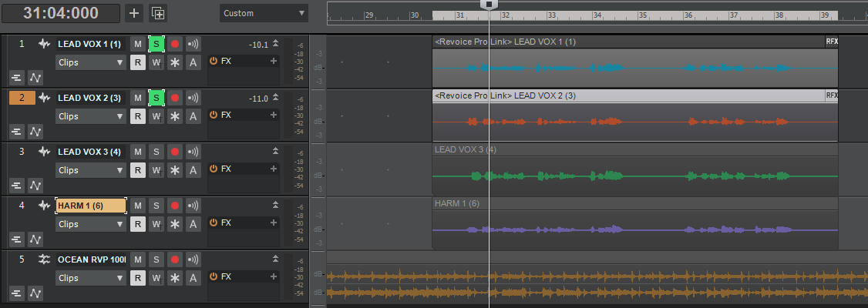Click the freeze asterisk on OCEAN RVP track

pyautogui.click(x=174, y=278)
